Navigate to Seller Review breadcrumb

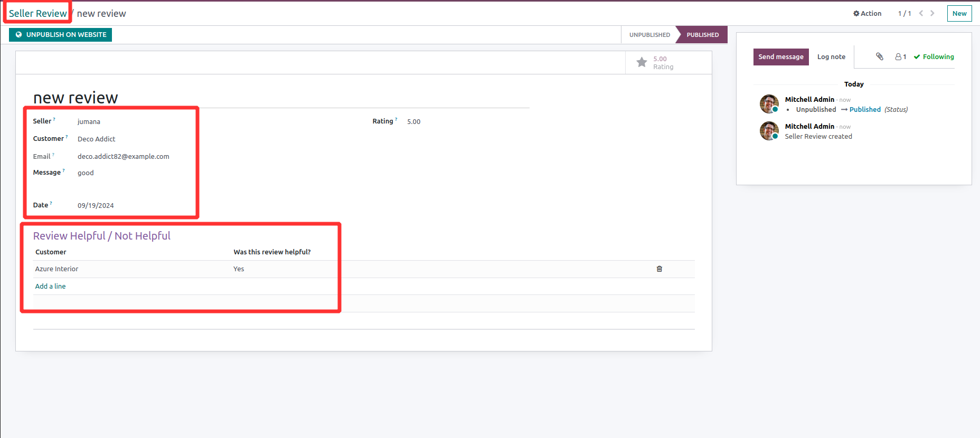point(38,13)
